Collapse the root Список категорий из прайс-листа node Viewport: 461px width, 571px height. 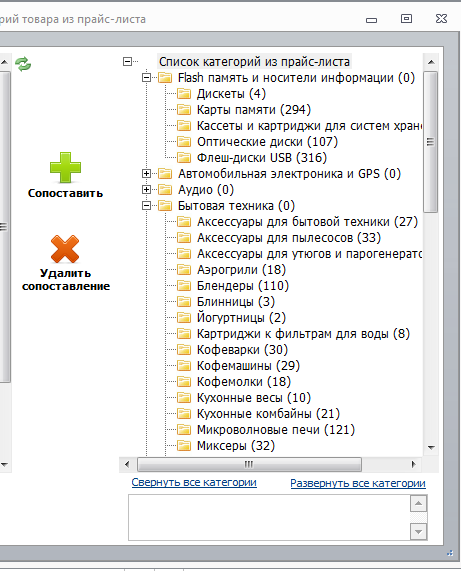pyautogui.click(x=127, y=62)
